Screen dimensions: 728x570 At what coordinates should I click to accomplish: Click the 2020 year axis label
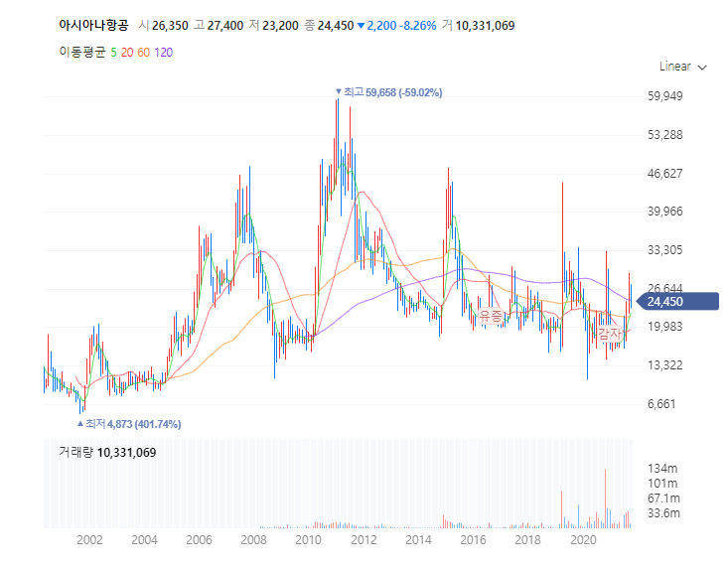point(583,540)
